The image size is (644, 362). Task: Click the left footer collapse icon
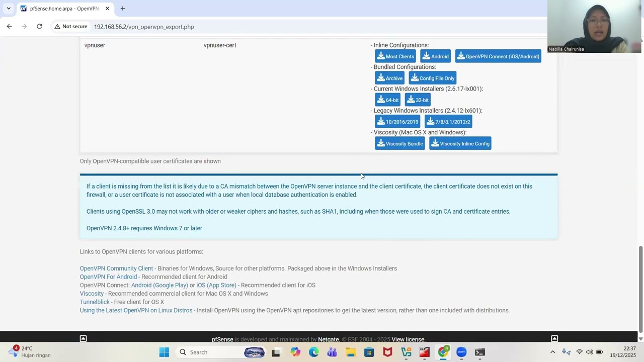pos(83,339)
